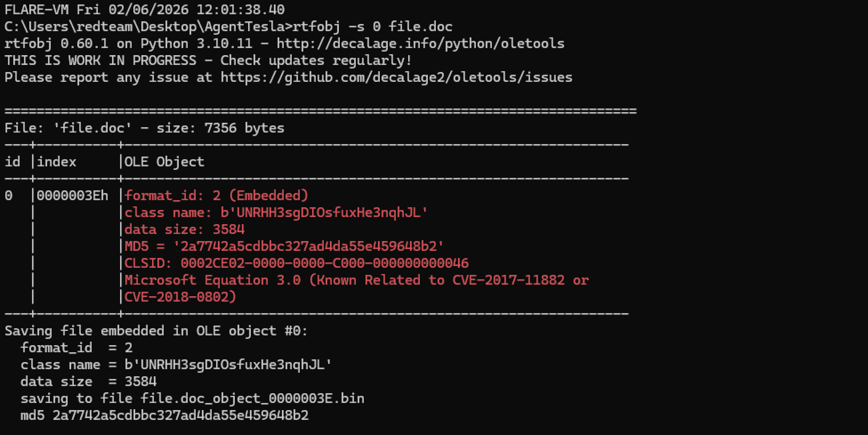Click the 'format_id: 2 (Embedded)' line
868x435 pixels.
point(217,196)
